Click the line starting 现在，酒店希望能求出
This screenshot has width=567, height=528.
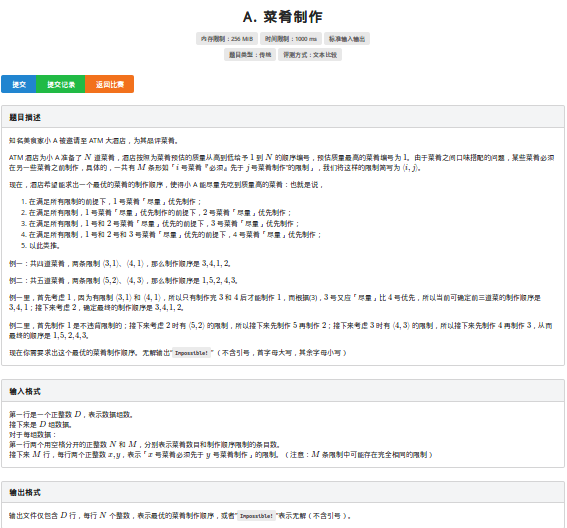[x=166, y=185]
